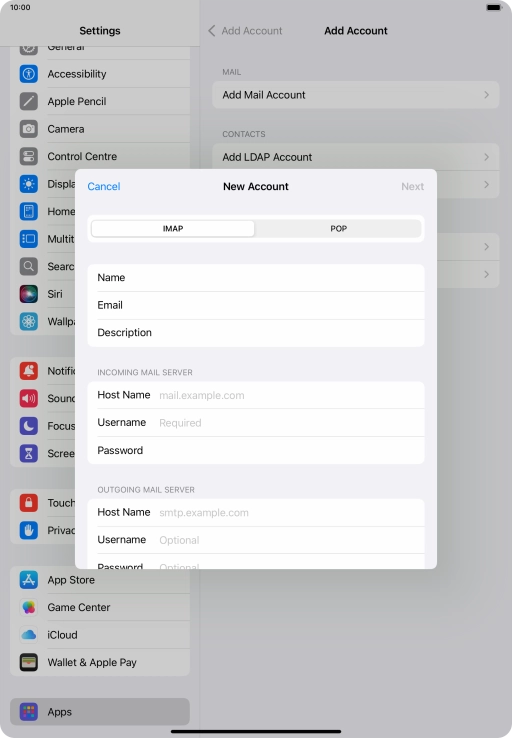Switch to the POP account type

[x=338, y=228]
